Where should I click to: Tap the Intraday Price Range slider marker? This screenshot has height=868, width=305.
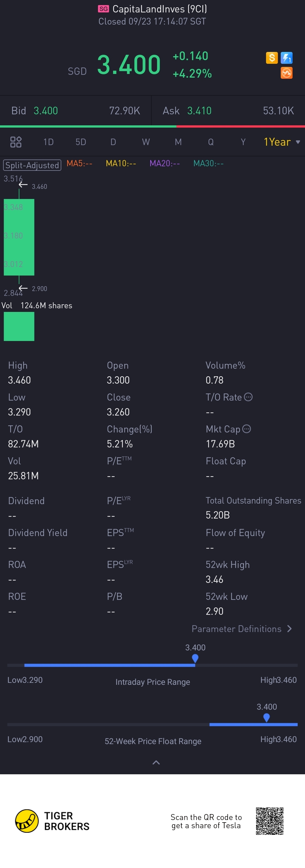[x=195, y=658]
